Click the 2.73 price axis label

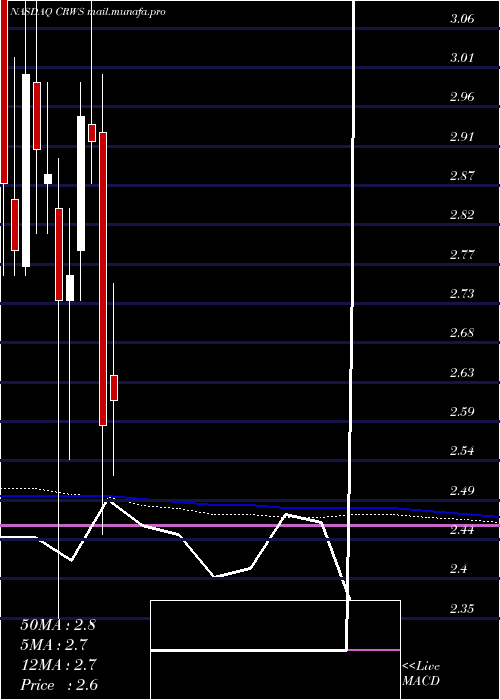[x=462, y=294]
